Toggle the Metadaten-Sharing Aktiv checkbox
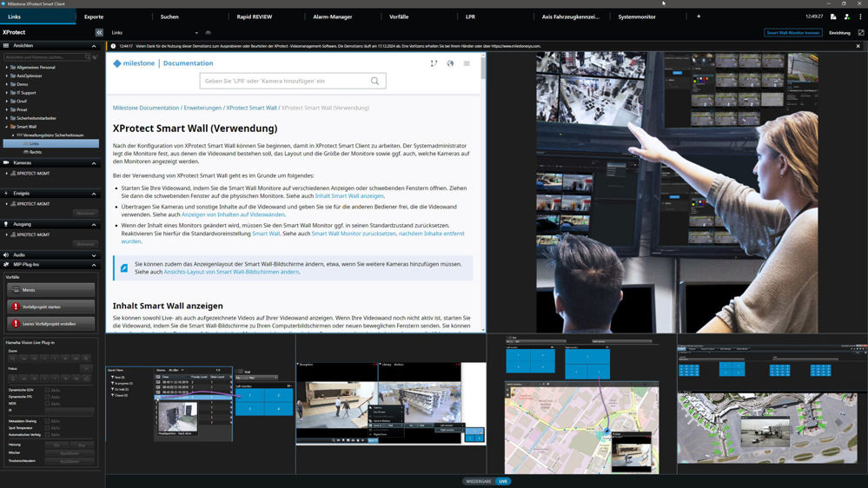Screen dimensions: 868x488 pyautogui.click(x=47, y=421)
